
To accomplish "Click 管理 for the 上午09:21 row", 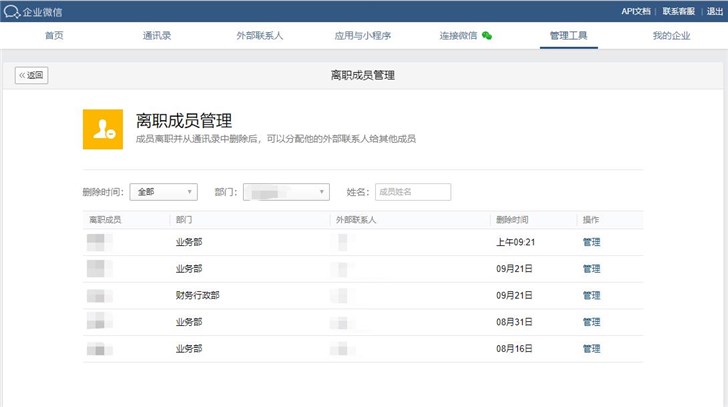I will (591, 242).
